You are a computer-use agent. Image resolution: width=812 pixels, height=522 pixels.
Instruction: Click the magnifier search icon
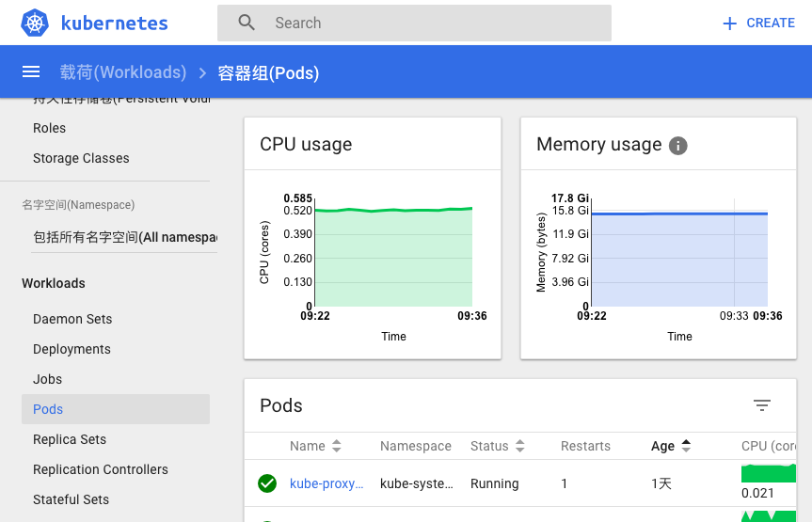point(247,23)
